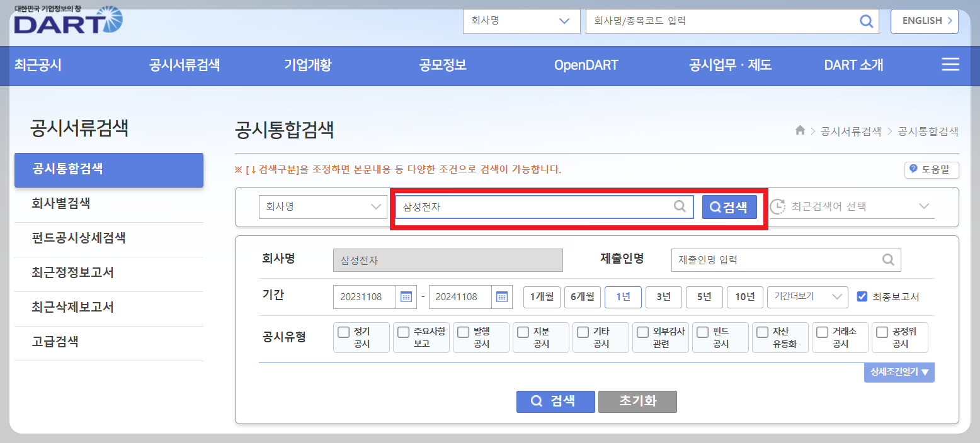This screenshot has height=443, width=980.
Task: Click the magnifier icon in top header search
Action: [865, 21]
